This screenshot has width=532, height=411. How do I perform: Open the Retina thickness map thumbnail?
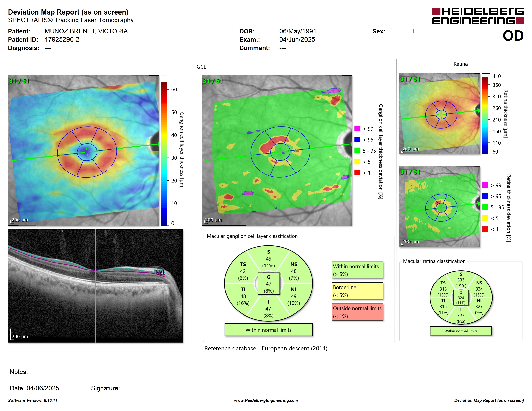point(439,113)
